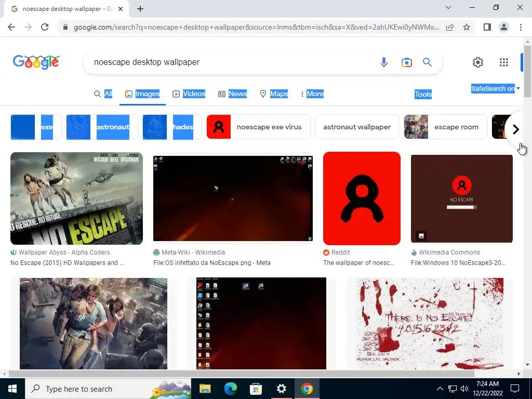Screen dimensions: 532x399
Task: Click the browser back arrow
Action: (x=11, y=27)
